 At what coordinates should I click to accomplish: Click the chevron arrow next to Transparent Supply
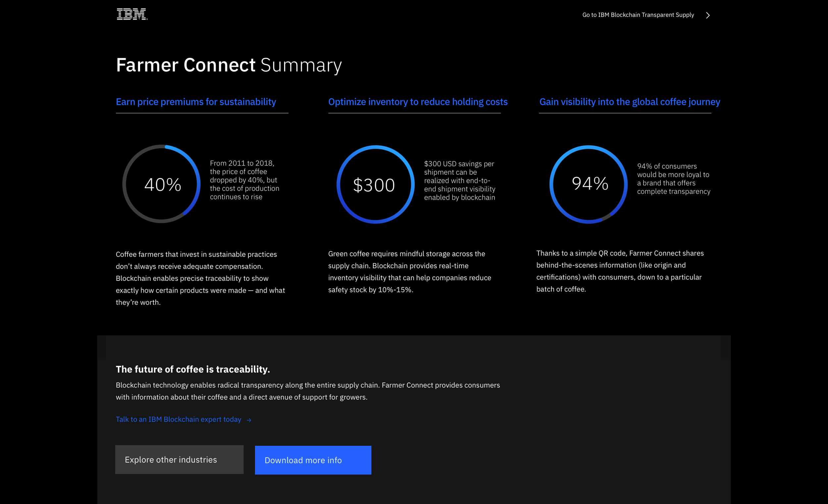pyautogui.click(x=708, y=15)
